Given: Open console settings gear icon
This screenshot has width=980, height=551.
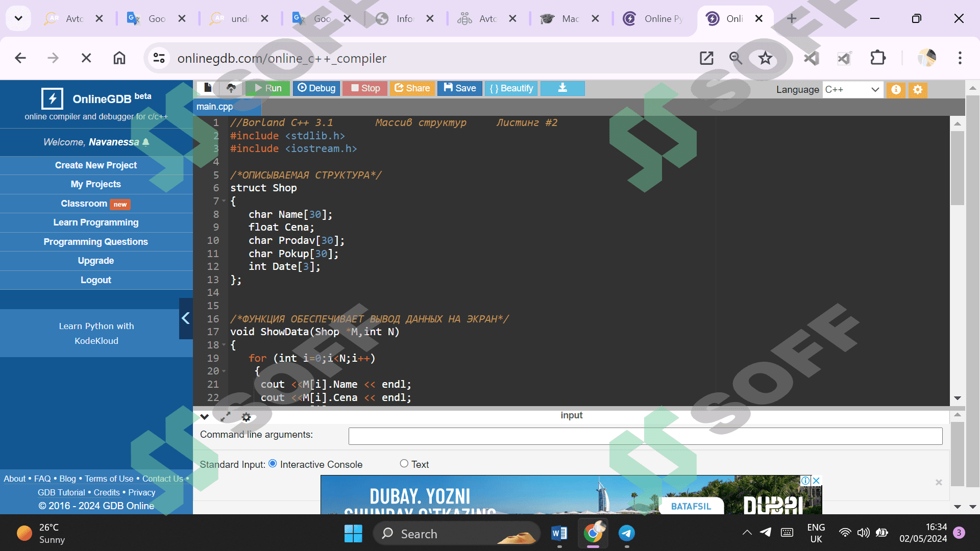Looking at the screenshot, I should (x=247, y=417).
